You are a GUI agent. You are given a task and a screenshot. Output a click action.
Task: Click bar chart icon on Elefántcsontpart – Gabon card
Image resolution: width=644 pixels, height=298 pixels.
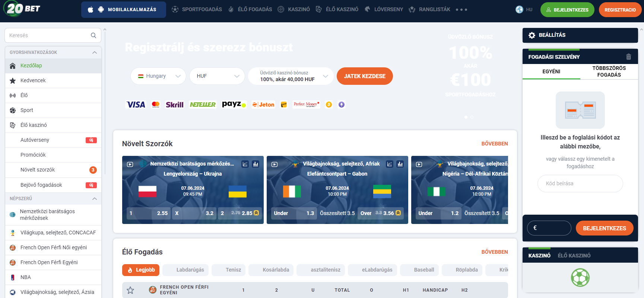(400, 164)
